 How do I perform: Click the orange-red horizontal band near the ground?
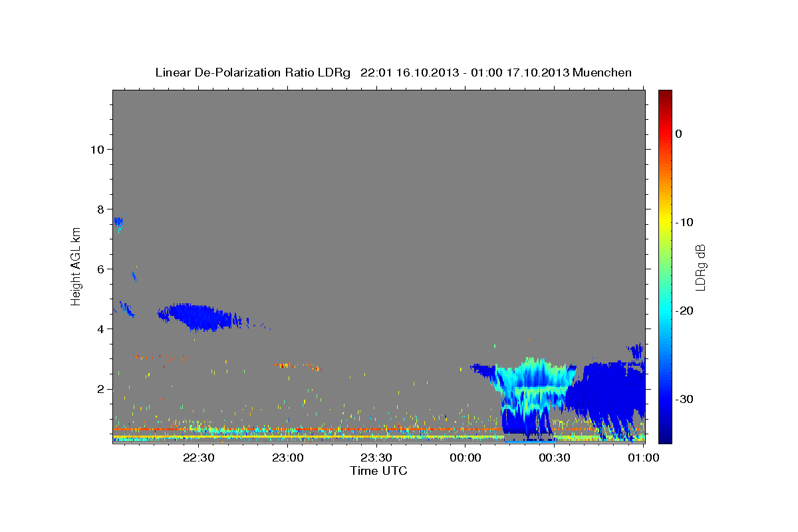306,430
